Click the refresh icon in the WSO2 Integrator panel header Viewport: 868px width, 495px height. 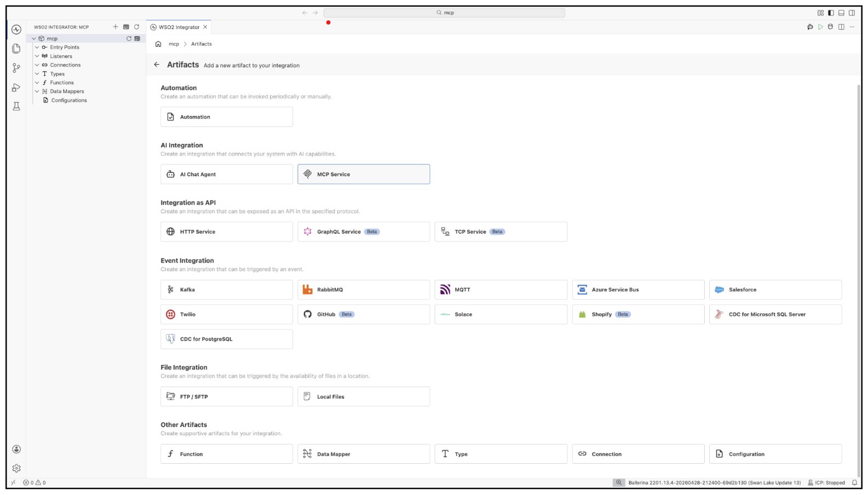point(137,27)
